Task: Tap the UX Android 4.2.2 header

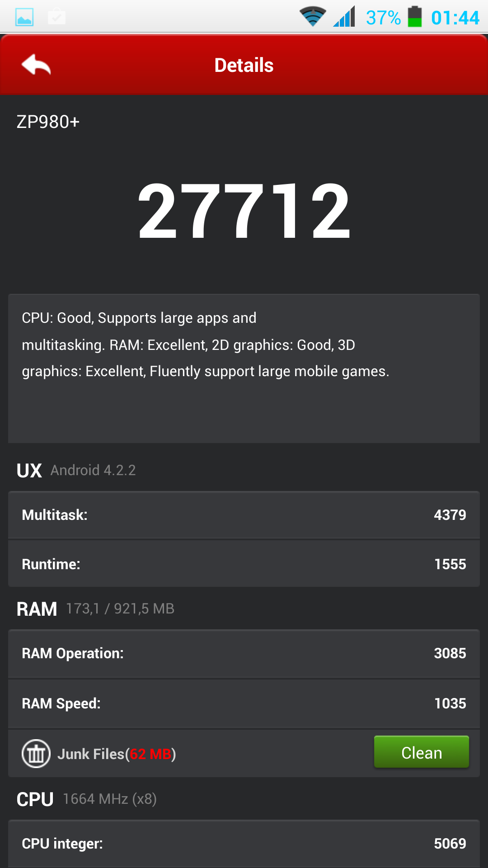Action: point(76,470)
